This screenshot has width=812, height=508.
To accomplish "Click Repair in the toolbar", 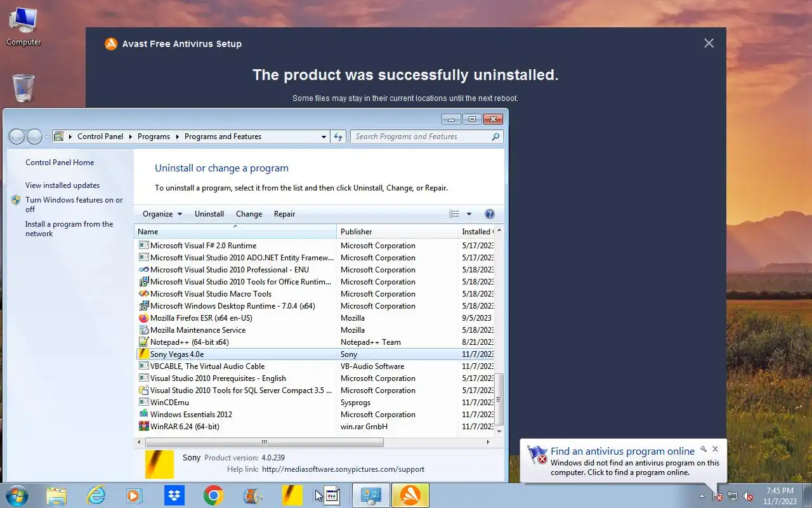I will 284,214.
